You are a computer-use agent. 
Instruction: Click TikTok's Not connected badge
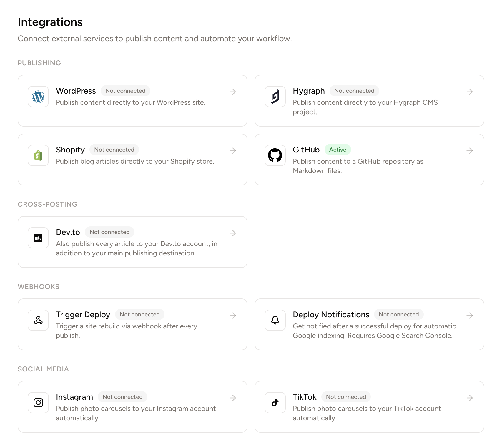(346, 397)
